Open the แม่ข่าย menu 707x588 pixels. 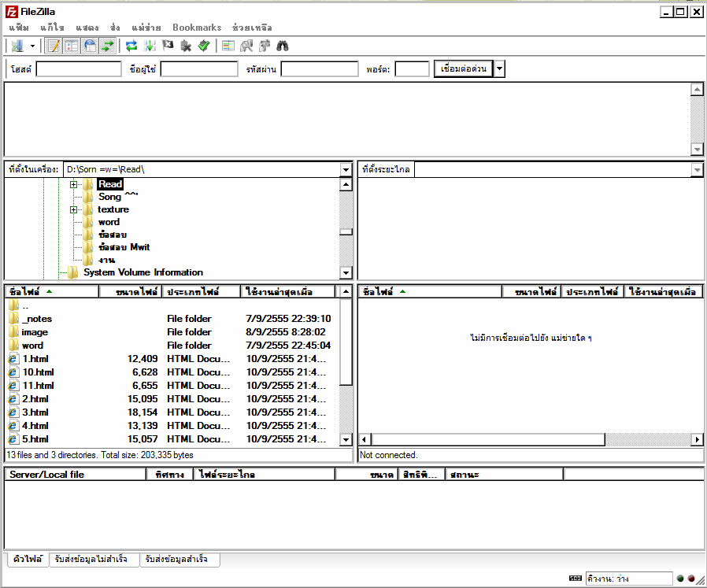click(x=146, y=28)
